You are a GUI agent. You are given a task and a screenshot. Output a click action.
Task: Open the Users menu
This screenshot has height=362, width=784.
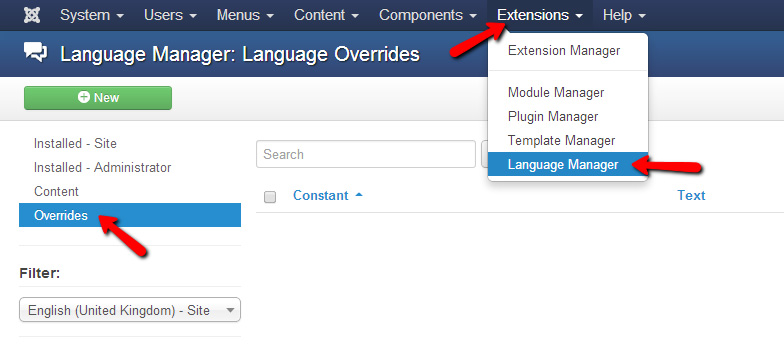[x=170, y=15]
